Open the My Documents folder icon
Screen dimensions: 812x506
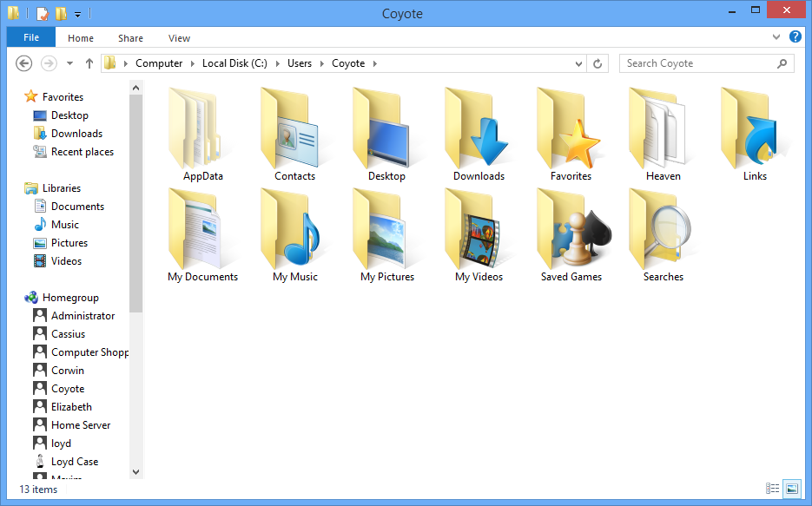point(196,228)
